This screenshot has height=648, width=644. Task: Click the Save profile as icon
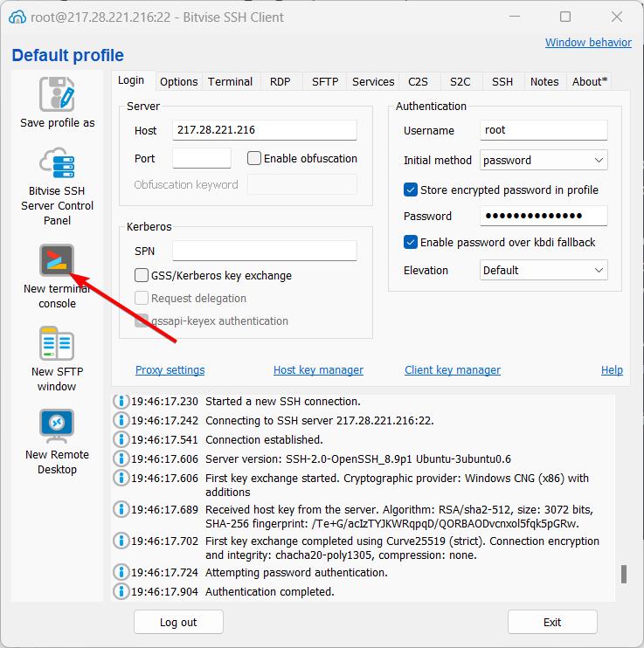pyautogui.click(x=57, y=94)
